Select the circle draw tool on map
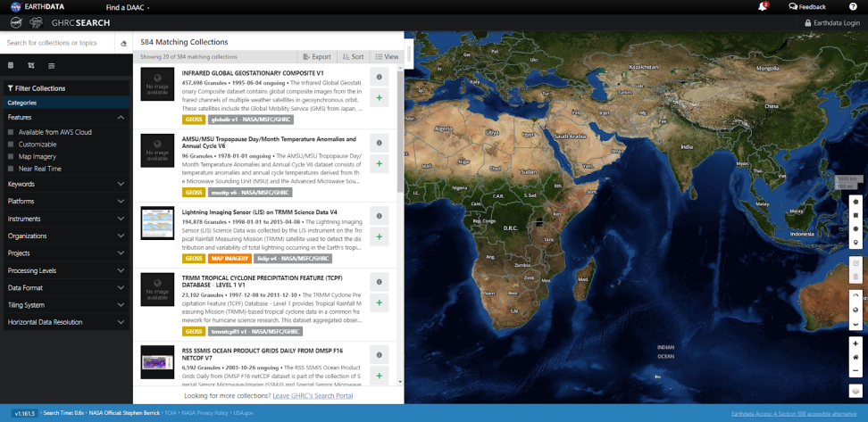868x422 pixels. (856, 228)
